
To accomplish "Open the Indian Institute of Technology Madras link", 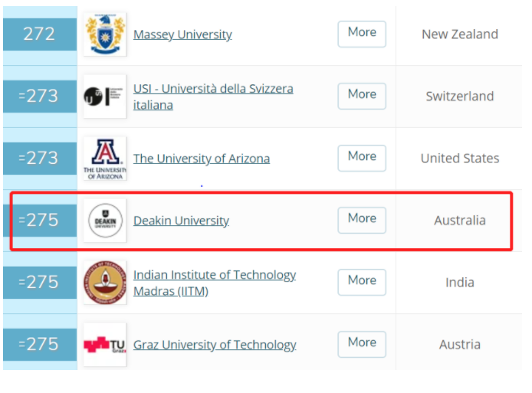I will (x=215, y=283).
